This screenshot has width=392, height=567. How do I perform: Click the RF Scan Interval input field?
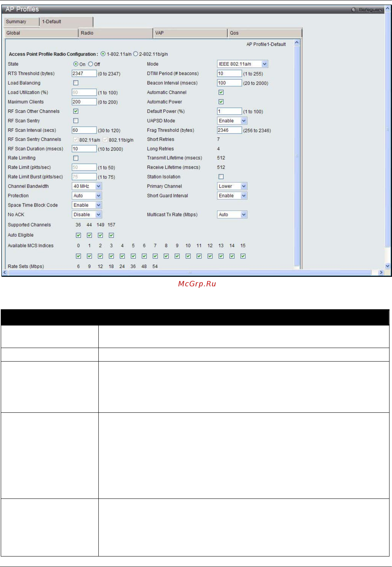[84, 130]
